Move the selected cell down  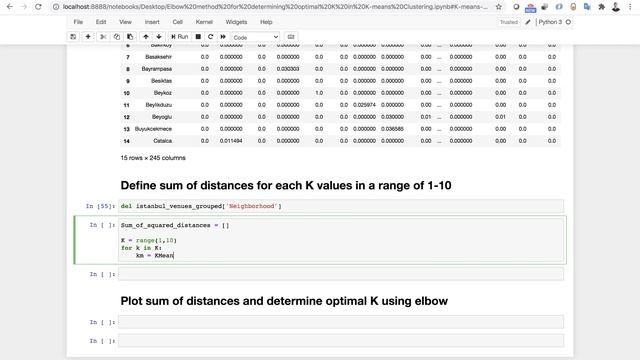coord(159,37)
